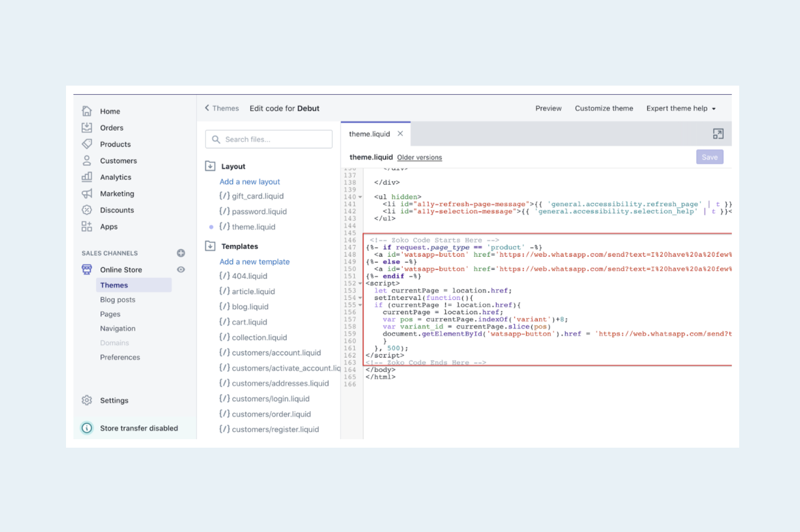
Task: Open Pages section
Action: coord(110,314)
